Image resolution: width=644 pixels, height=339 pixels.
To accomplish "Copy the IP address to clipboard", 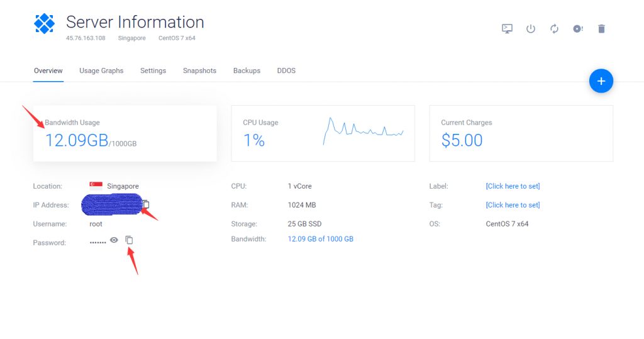I will click(146, 204).
